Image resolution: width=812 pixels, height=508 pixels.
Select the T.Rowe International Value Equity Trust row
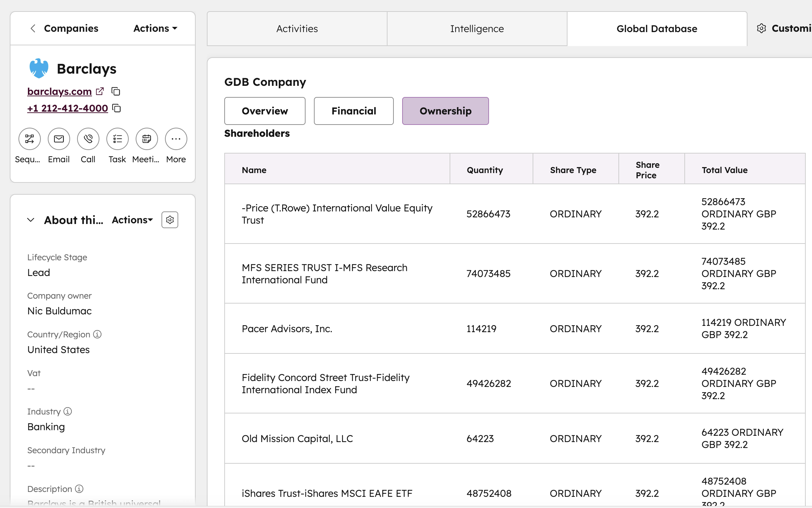click(x=515, y=214)
